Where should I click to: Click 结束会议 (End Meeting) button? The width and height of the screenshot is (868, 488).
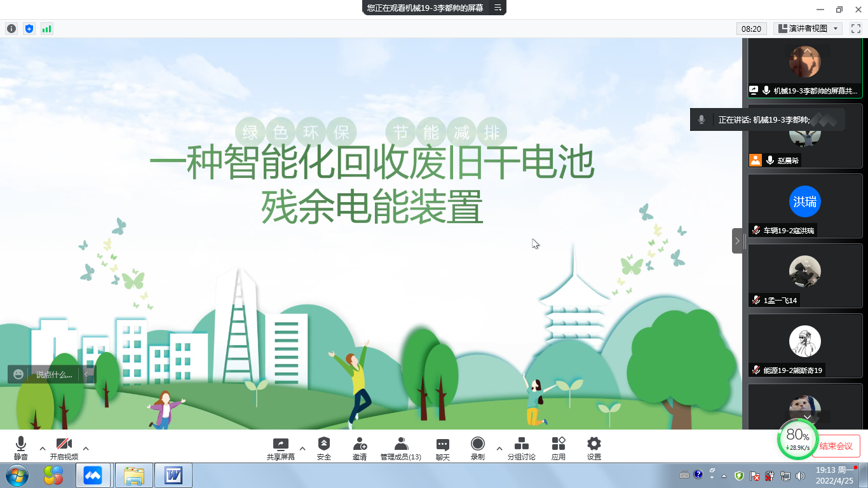pyautogui.click(x=836, y=446)
